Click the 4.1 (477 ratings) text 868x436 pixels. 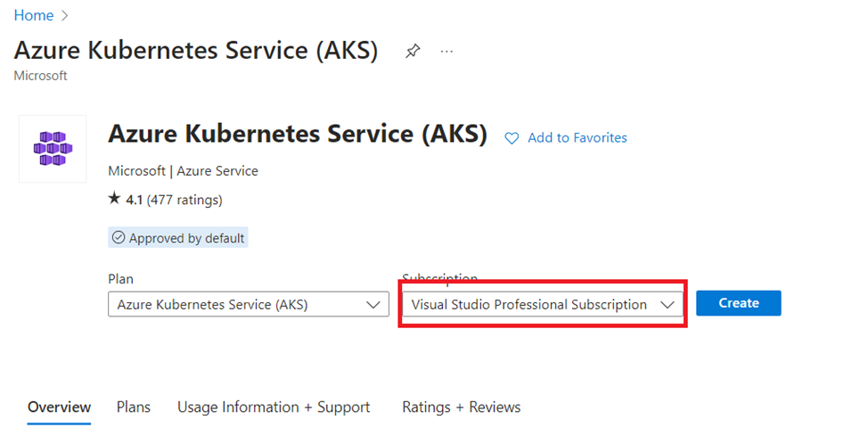174,200
